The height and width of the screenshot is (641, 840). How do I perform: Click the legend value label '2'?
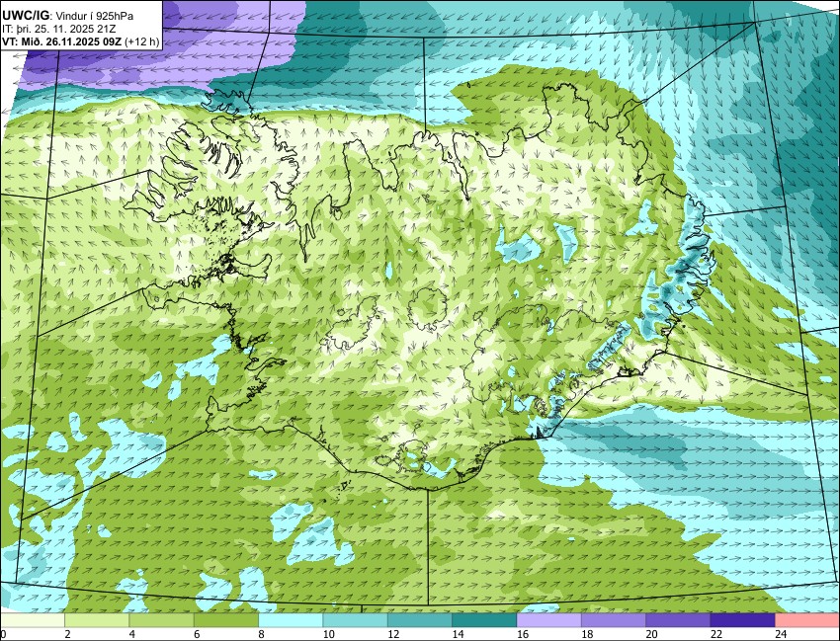[67, 634]
